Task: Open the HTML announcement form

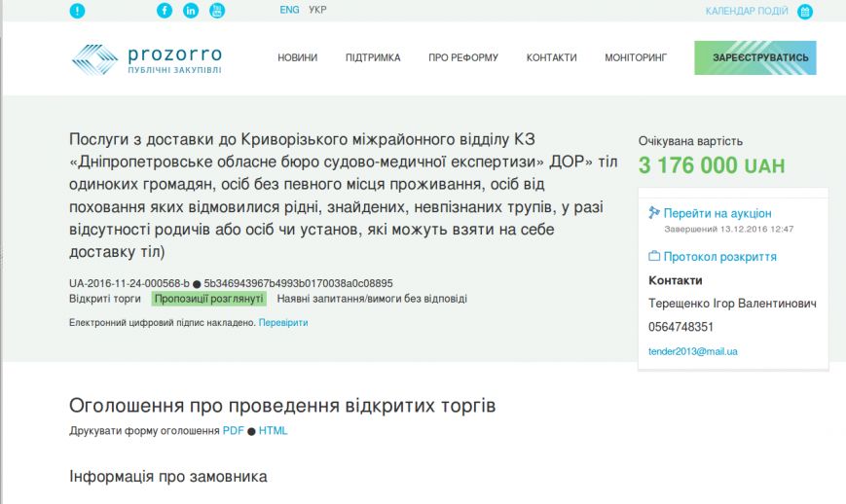Action: 273,431
